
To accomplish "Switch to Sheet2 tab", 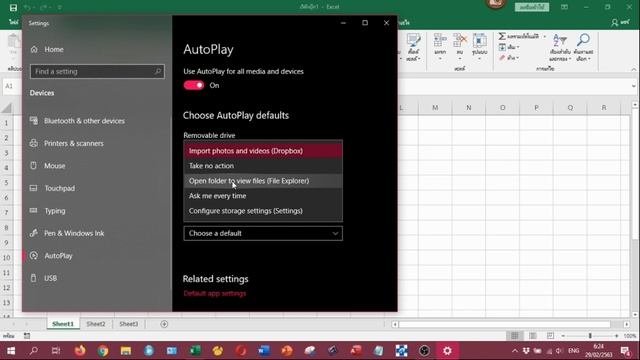I will (96, 324).
